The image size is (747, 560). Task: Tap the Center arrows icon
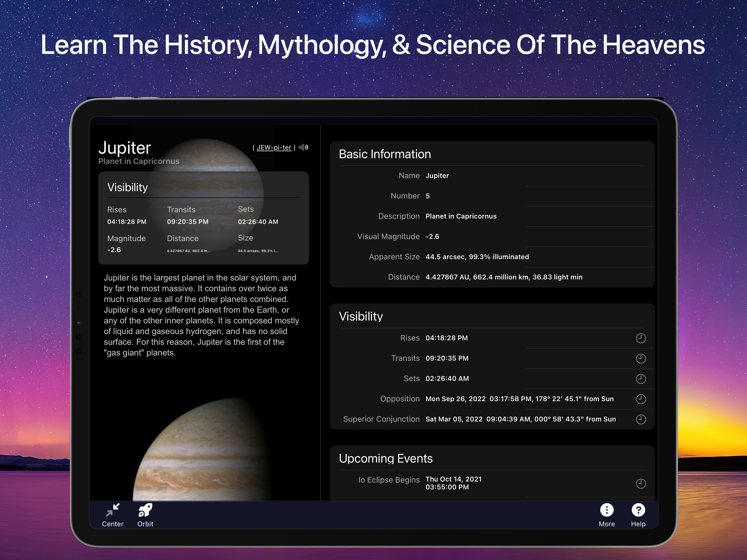point(113,510)
